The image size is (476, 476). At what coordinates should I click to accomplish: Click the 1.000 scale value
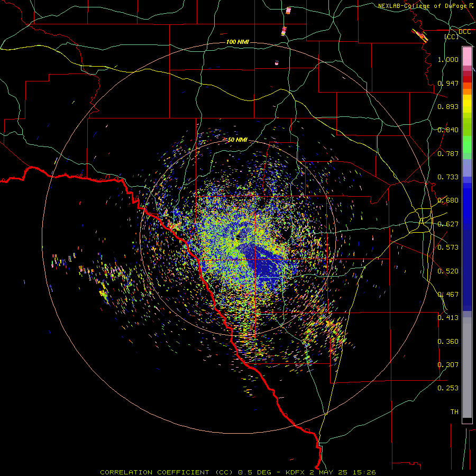coord(448,59)
